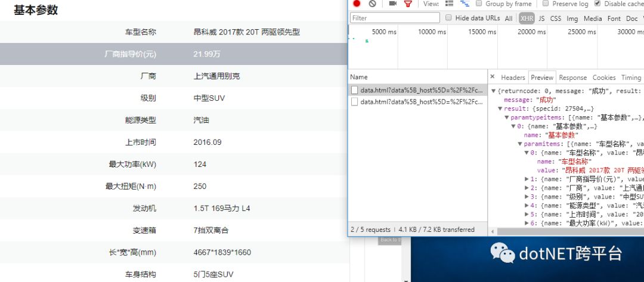Expand item 4 能源类型
Screen dimensions: 644x282
[527, 206]
